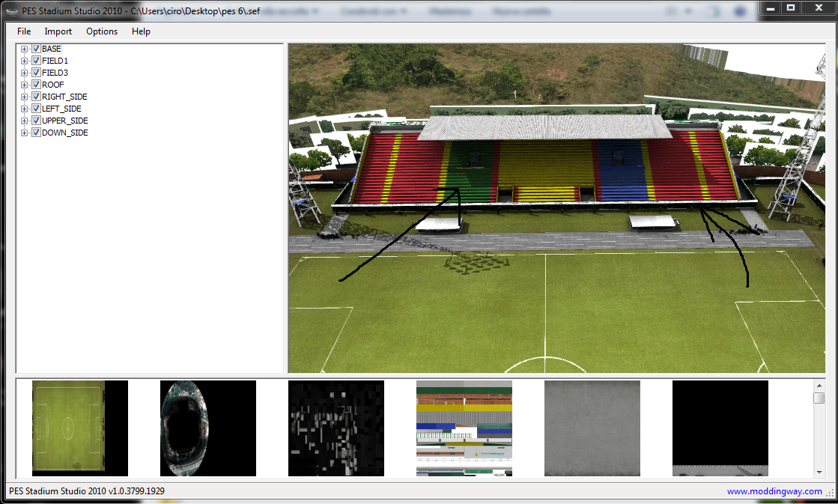838x504 pixels.
Task: Toggle the LEFT_SIDE checkbox
Action: point(37,109)
